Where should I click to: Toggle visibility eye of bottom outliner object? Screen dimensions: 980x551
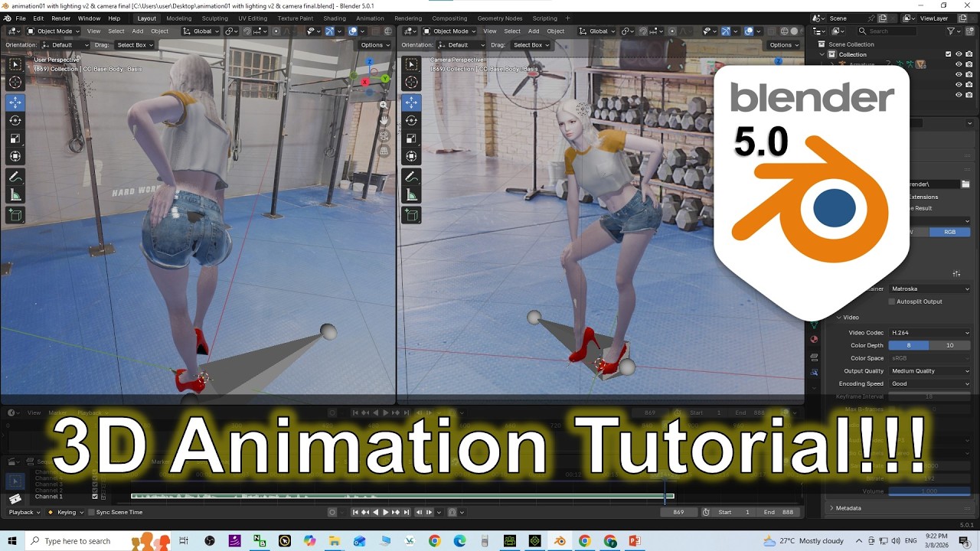[959, 95]
